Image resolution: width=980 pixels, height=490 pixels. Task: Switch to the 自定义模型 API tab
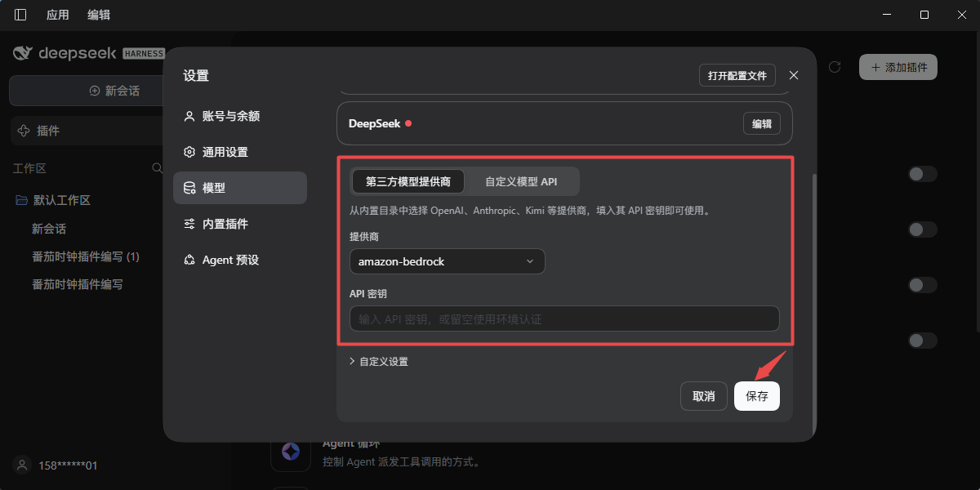pos(521,181)
